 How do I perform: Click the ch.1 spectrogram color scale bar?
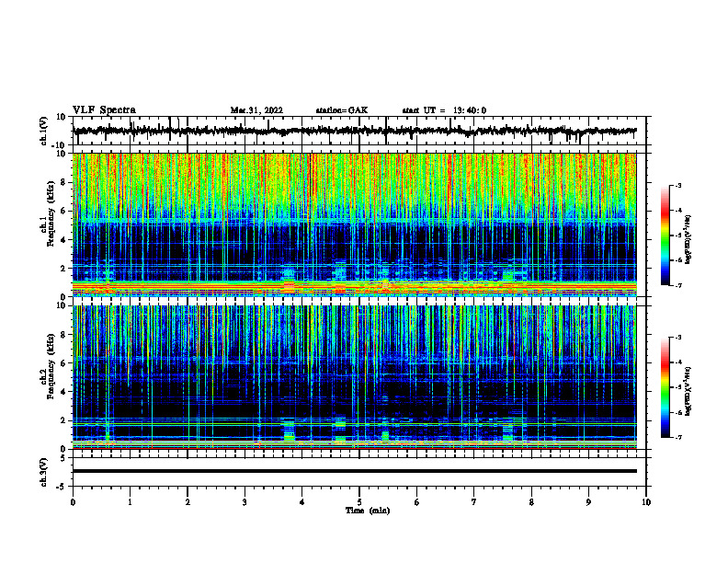coord(665,236)
